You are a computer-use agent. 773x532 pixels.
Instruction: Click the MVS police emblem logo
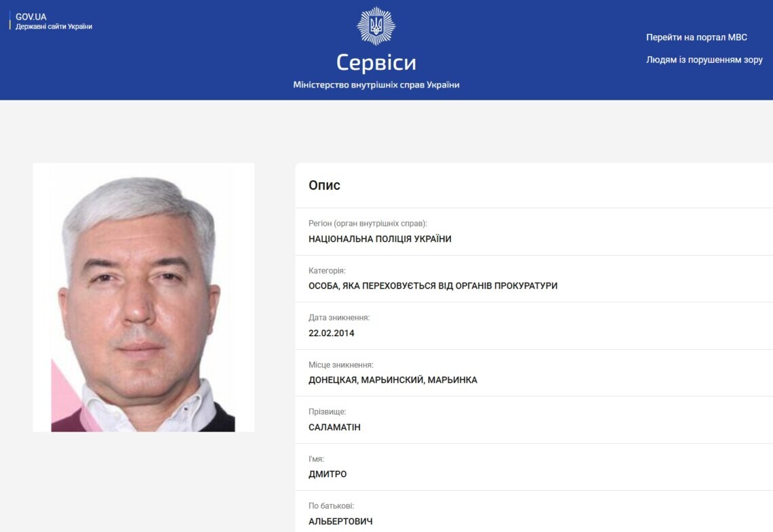pyautogui.click(x=376, y=26)
